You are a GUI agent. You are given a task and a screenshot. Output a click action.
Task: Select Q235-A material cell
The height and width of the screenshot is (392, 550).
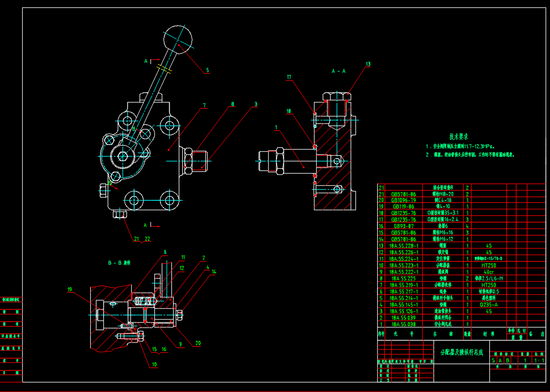pyautogui.click(x=489, y=305)
